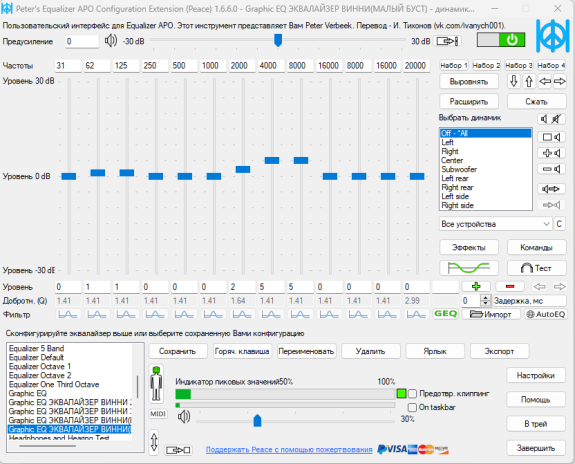Click the mute speaker icon above speaker list
Image resolution: width=575 pixels, height=464 pixels.
click(552, 119)
